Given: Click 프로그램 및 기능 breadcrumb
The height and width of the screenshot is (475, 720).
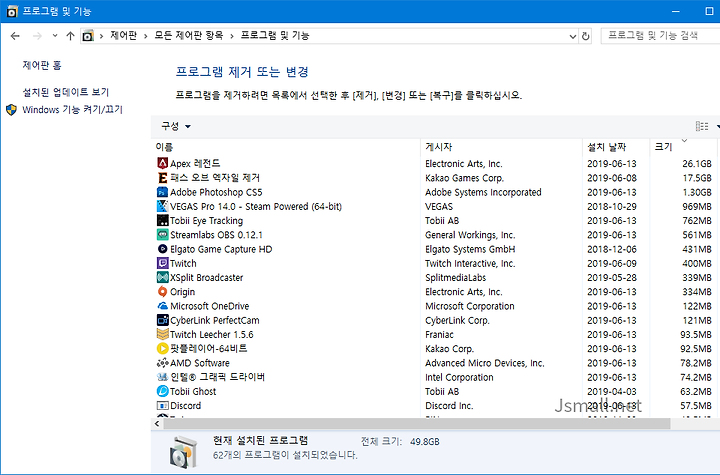Looking at the screenshot, I should [x=275, y=35].
